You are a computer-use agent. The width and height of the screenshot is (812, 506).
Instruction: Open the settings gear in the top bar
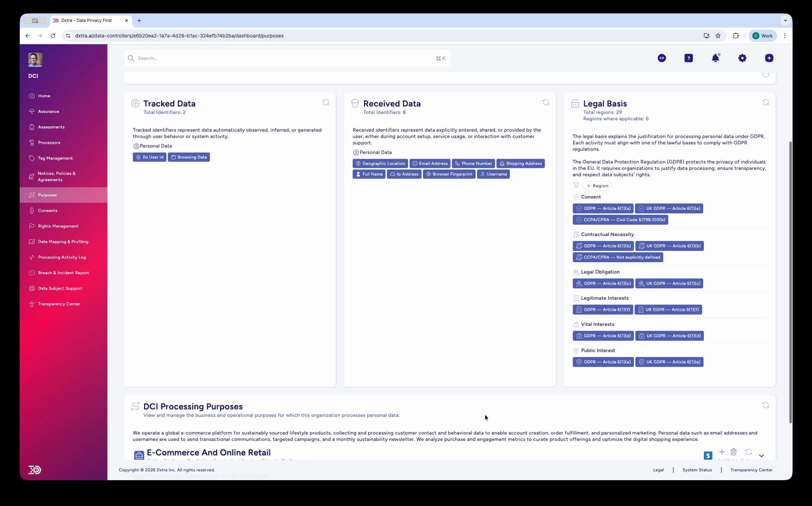pos(742,58)
